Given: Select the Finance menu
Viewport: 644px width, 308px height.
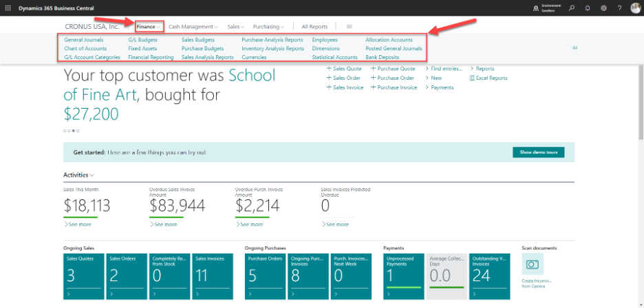Looking at the screenshot, I should pos(149,27).
